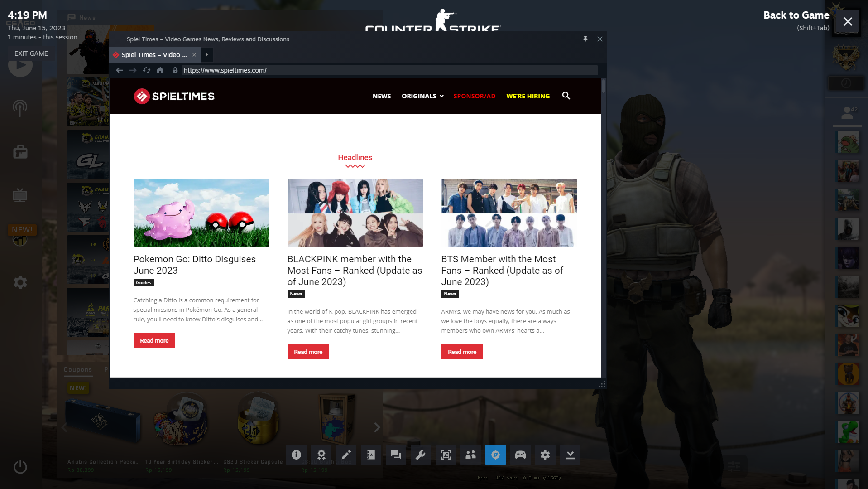This screenshot has height=489, width=868.
Task: Open the notes pencil icon
Action: (346, 455)
